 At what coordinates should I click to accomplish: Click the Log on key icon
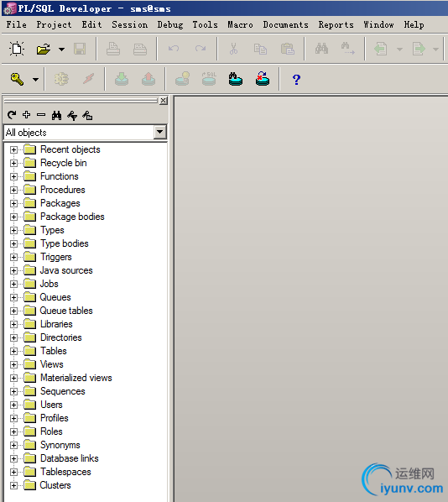pos(17,79)
